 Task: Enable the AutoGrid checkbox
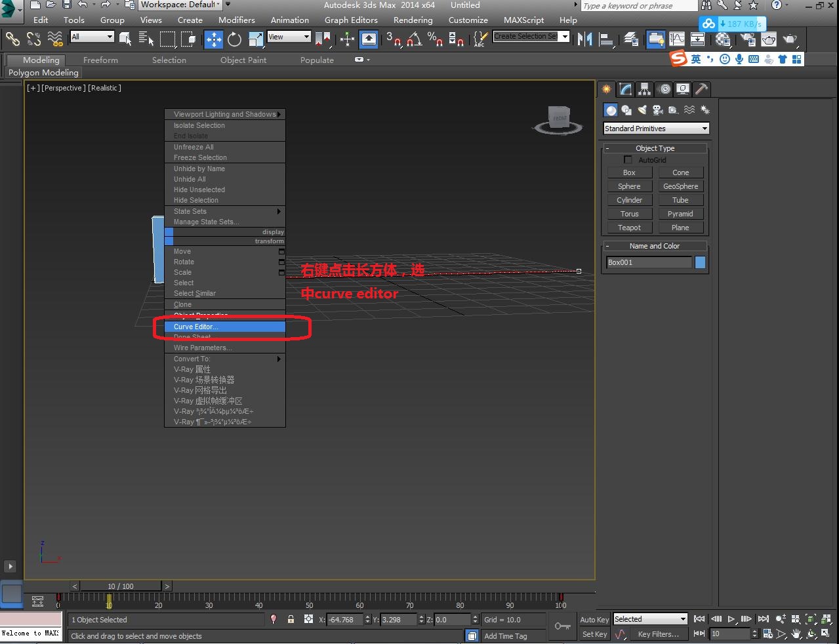click(x=628, y=160)
